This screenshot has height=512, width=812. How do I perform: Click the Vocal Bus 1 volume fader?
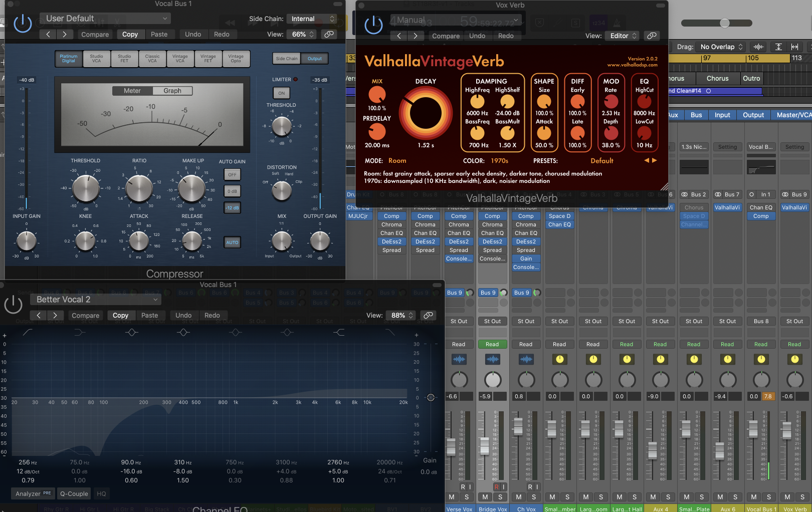(753, 429)
